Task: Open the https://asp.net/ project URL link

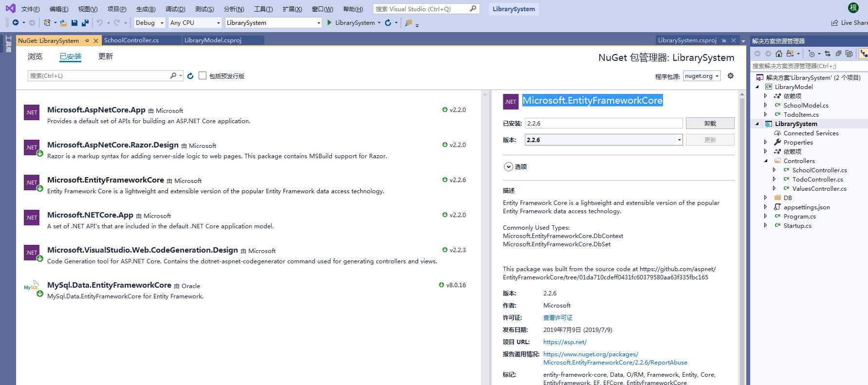Action: [565, 342]
